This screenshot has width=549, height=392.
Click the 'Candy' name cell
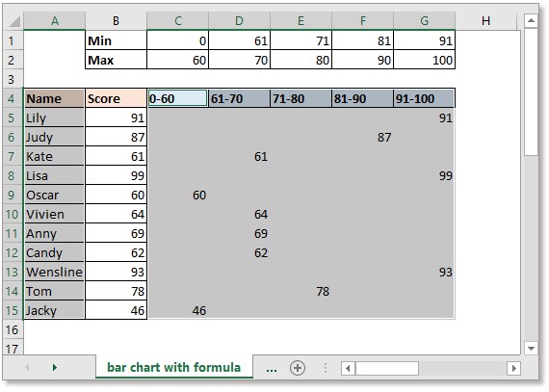[54, 252]
